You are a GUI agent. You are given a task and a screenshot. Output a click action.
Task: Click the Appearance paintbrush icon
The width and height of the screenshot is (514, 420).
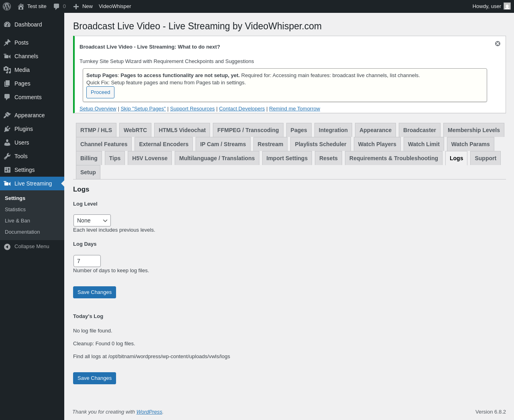[7, 115]
